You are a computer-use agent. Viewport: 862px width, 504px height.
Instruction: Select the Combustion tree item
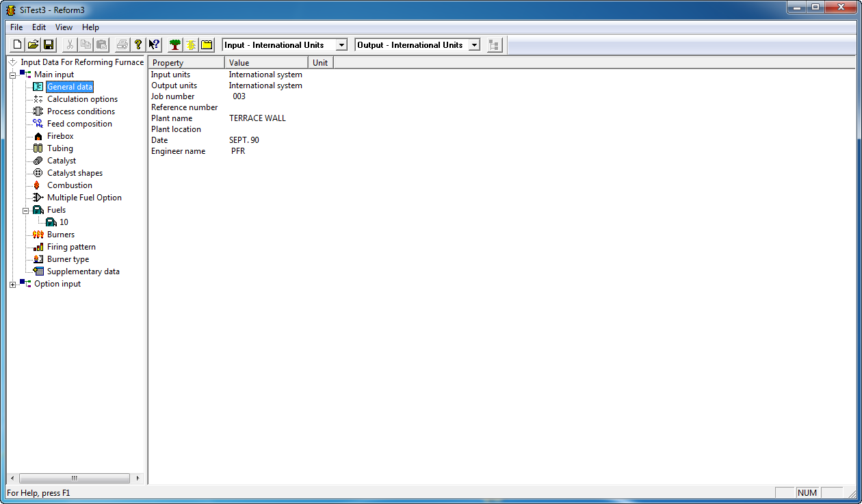(70, 185)
